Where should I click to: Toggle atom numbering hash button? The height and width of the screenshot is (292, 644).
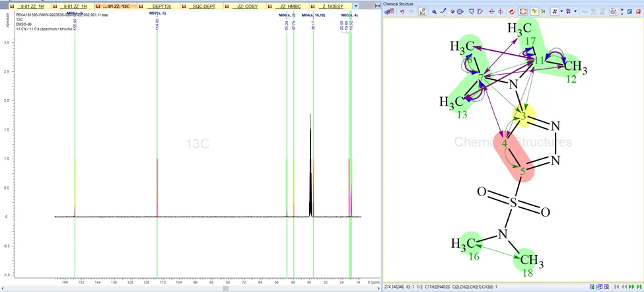(555, 11)
